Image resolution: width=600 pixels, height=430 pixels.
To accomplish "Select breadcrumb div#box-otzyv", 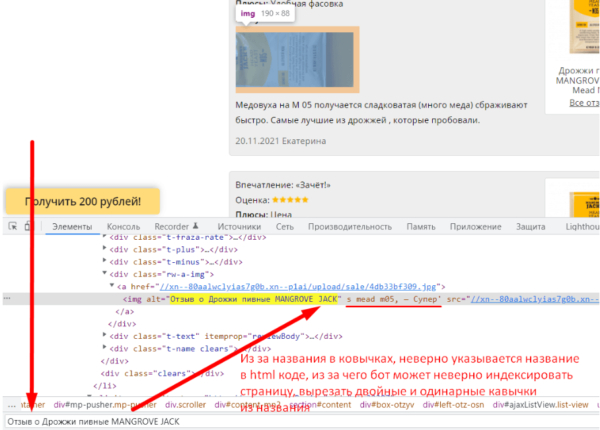I will [387, 405].
